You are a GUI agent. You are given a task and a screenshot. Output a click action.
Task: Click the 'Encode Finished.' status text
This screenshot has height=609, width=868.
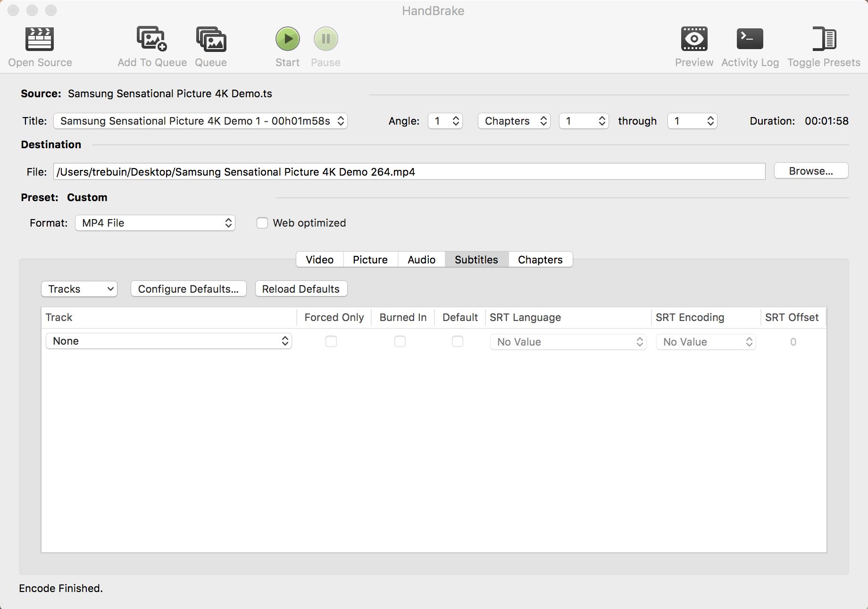[x=61, y=588]
